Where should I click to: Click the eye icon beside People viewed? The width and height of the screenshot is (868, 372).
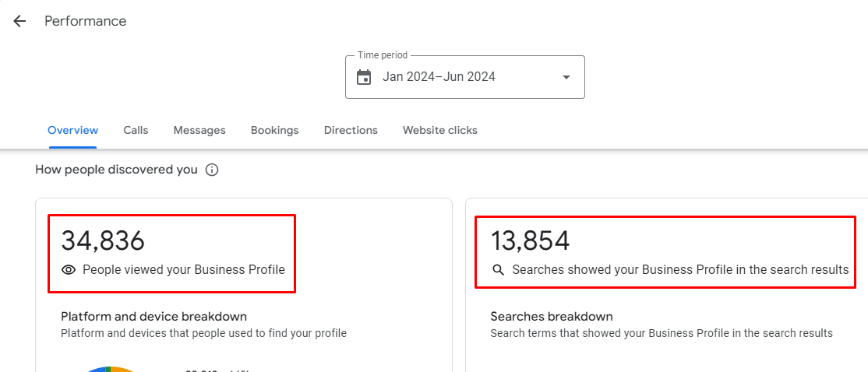point(69,270)
